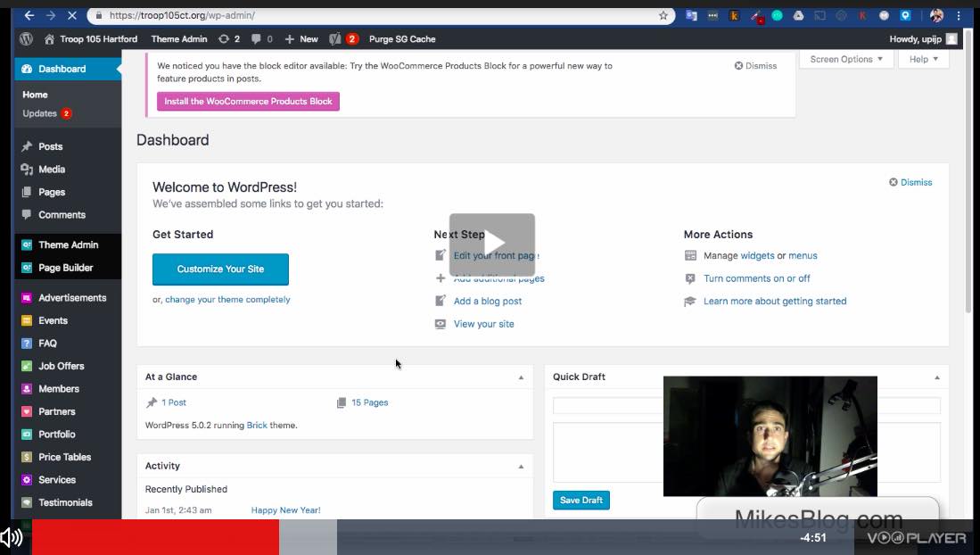Purge SG Cache from admin bar
This screenshot has width=980, height=555.
click(x=402, y=38)
